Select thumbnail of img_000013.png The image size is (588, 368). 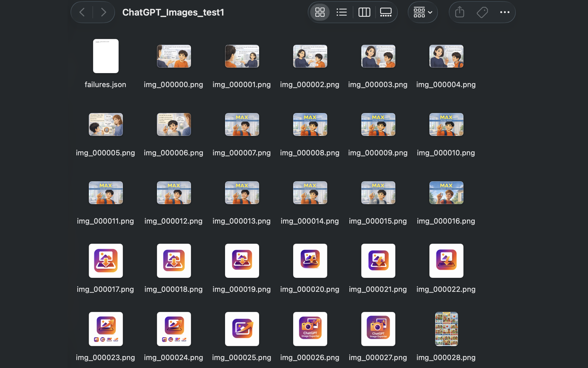click(x=242, y=193)
